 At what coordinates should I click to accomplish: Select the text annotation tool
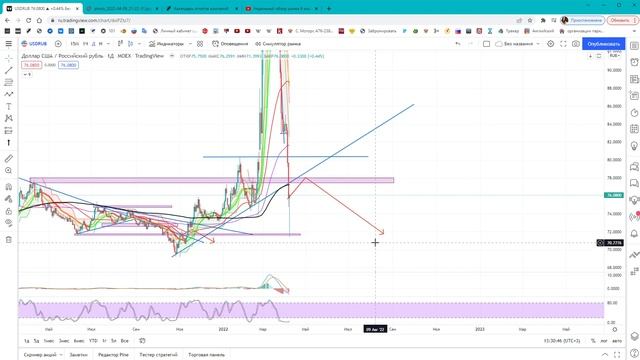9,107
